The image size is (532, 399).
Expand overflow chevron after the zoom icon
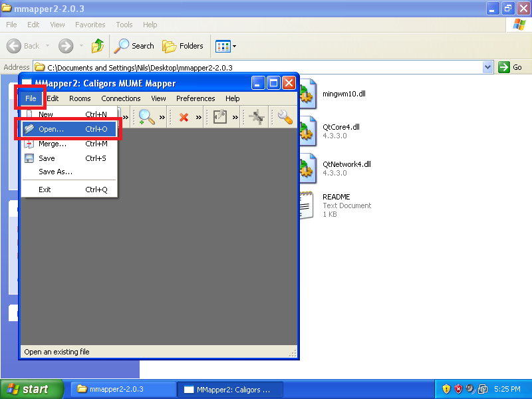click(x=162, y=118)
